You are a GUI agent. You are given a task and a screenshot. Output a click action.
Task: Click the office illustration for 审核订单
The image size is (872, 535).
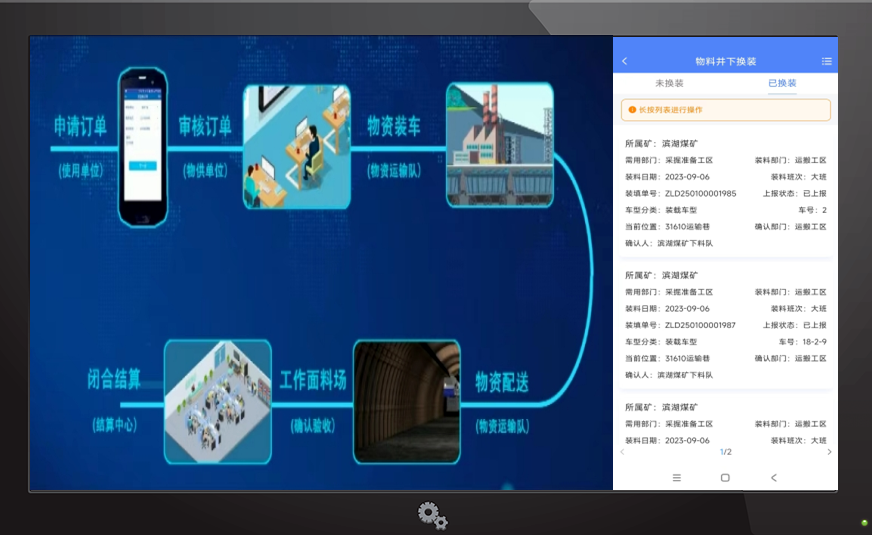click(297, 147)
